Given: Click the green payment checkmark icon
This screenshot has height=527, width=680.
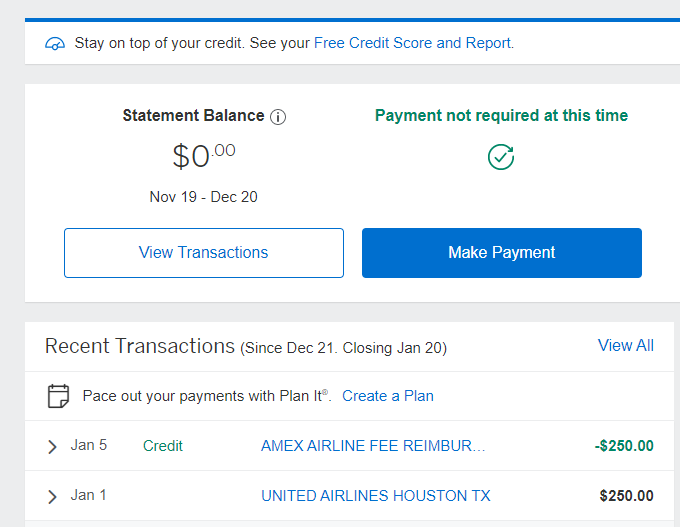Looking at the screenshot, I should (501, 157).
